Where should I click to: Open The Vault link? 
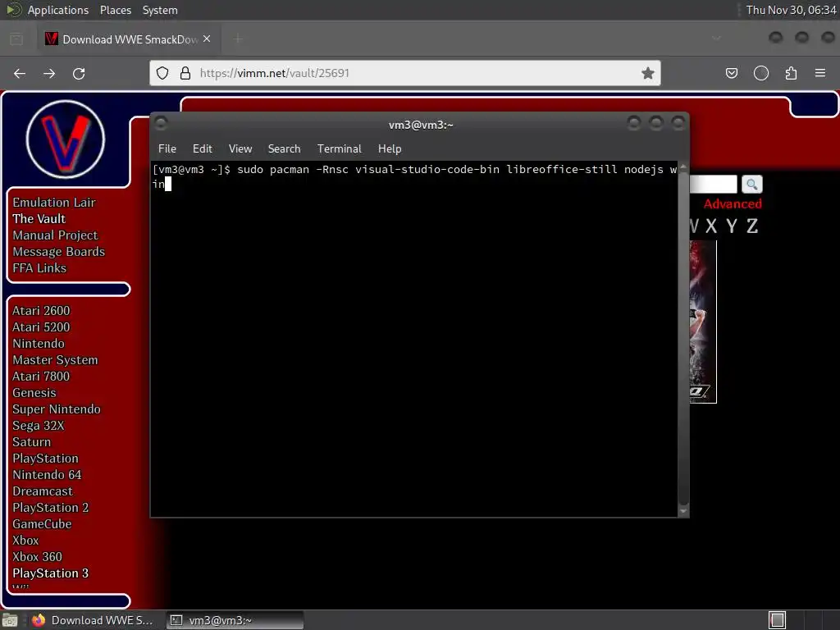tap(39, 218)
